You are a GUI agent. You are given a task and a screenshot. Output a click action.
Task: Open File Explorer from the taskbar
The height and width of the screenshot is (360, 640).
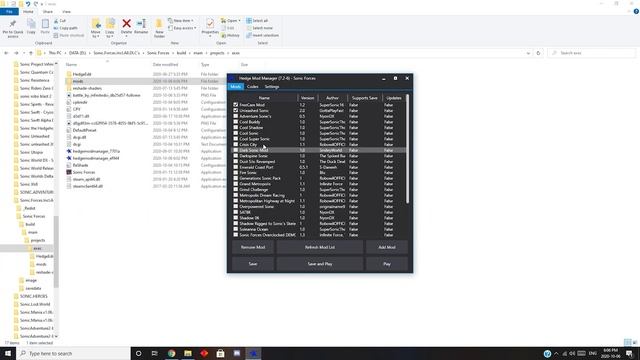coord(188,353)
